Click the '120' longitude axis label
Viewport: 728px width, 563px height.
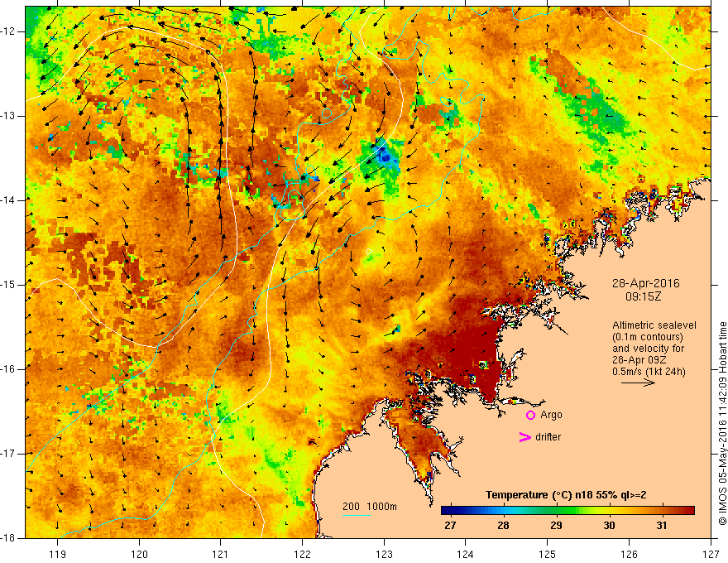[x=139, y=554]
